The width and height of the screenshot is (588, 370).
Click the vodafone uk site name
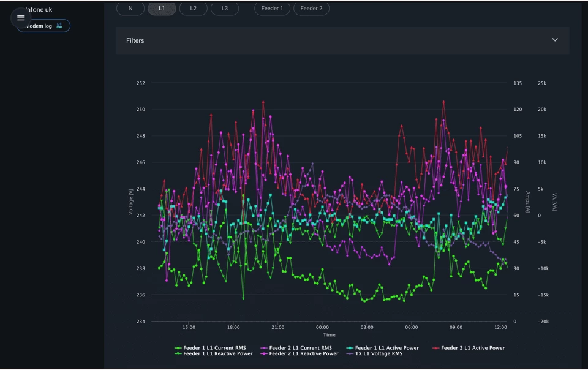[x=40, y=10]
